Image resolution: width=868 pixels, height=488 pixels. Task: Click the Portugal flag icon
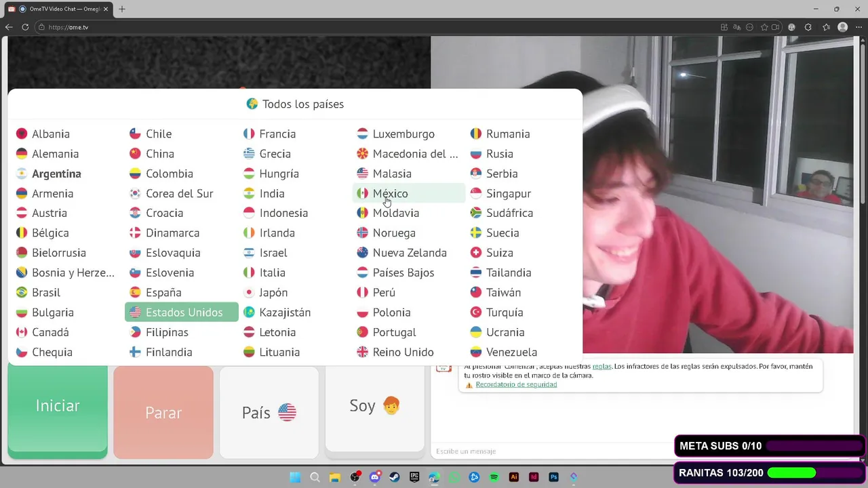pos(363,332)
